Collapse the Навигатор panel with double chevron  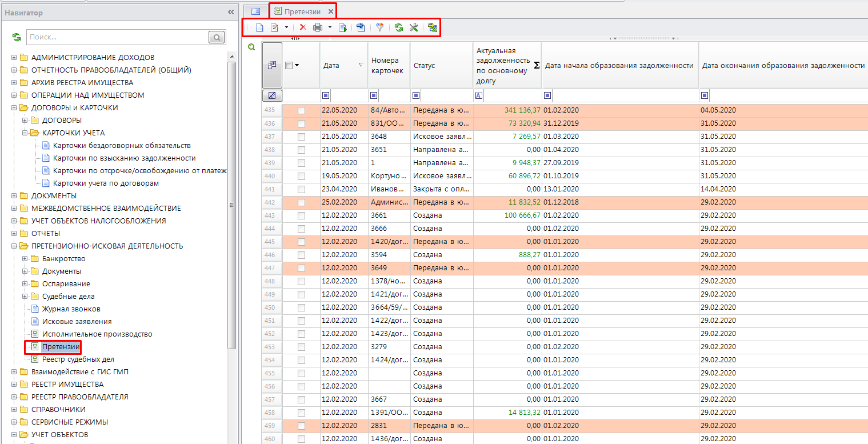tap(231, 12)
